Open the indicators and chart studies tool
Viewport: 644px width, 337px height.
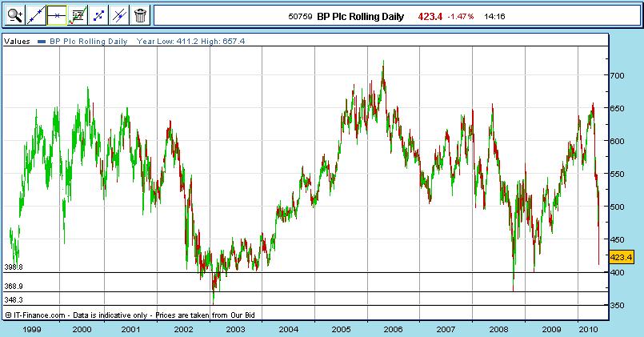pos(78,16)
